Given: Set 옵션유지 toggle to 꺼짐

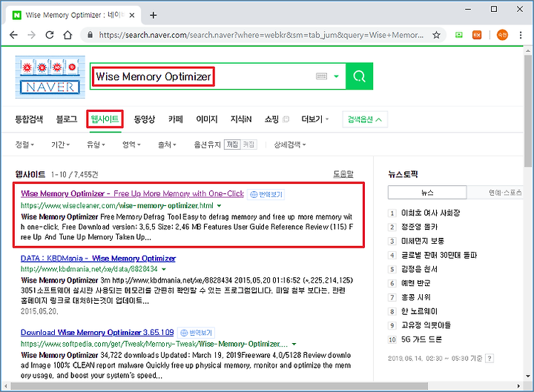Looking at the screenshot, I should 232,144.
